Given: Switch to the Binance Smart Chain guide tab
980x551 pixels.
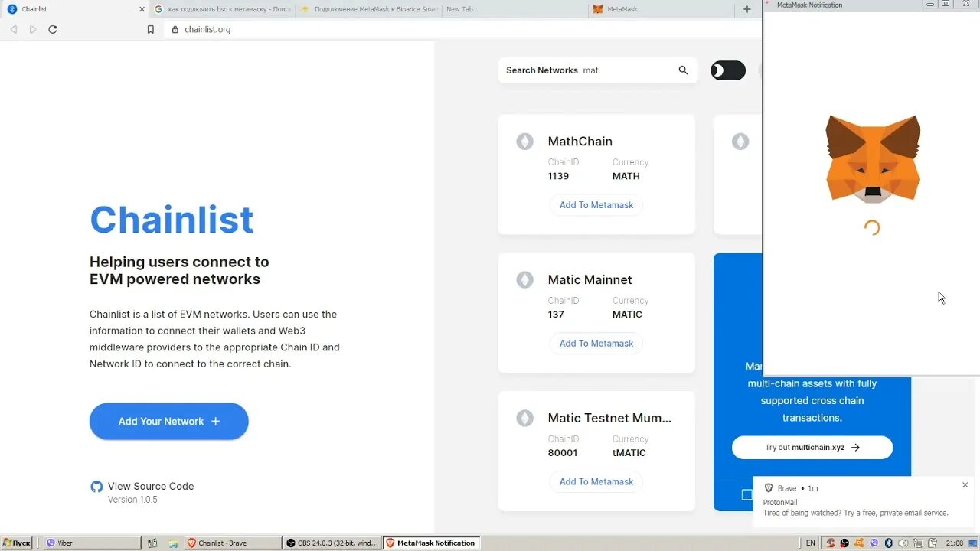Looking at the screenshot, I should coord(368,9).
